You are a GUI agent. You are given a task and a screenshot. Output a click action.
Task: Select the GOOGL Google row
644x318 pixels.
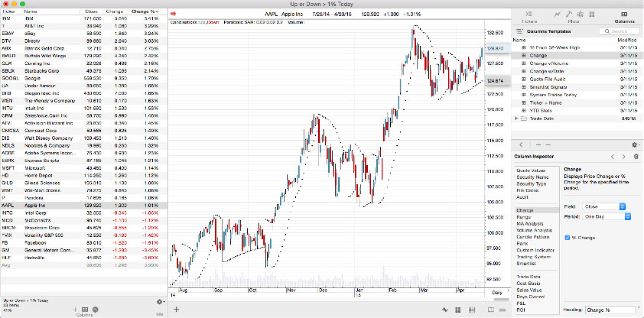(x=84, y=78)
